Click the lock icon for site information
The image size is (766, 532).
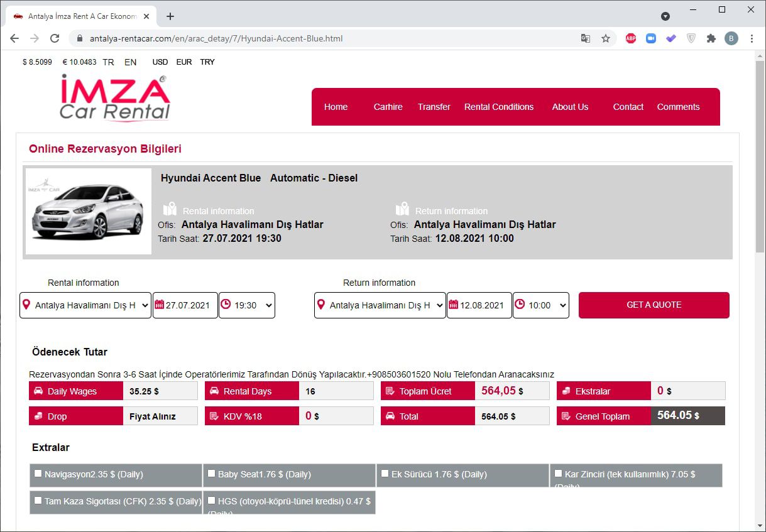[79, 38]
